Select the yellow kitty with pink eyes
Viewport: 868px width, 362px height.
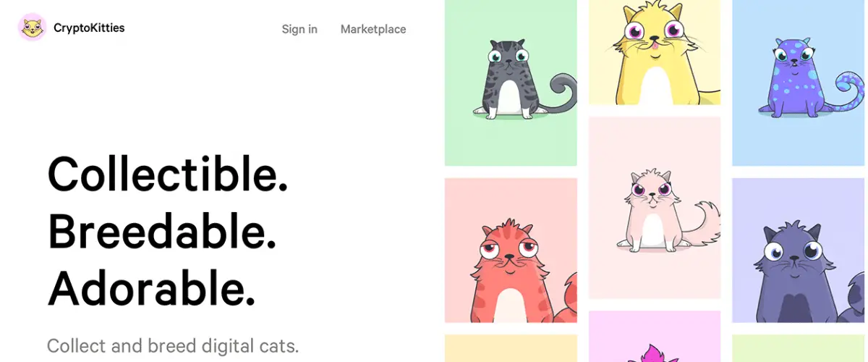655,52
